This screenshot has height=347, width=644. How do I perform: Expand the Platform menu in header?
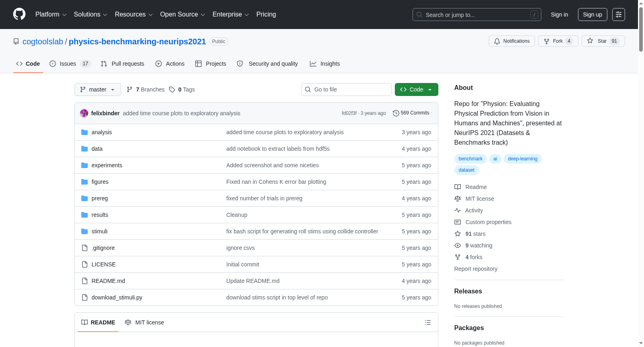pos(51,15)
